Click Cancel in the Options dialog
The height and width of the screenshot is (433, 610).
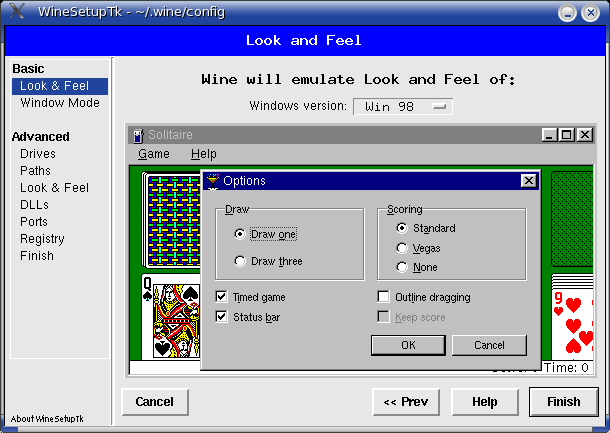[x=489, y=345]
